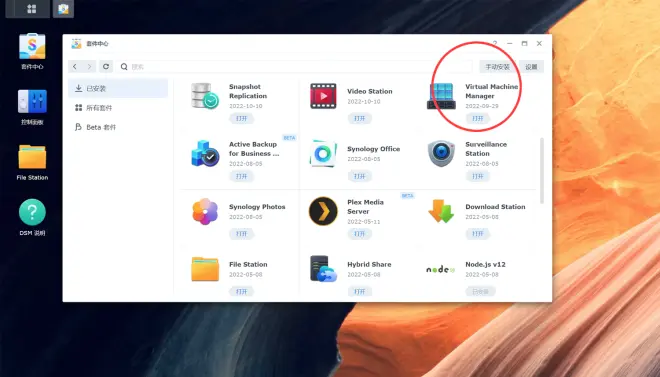
Task: Click the BETA badge on Plex Media Server
Action: tap(407, 196)
